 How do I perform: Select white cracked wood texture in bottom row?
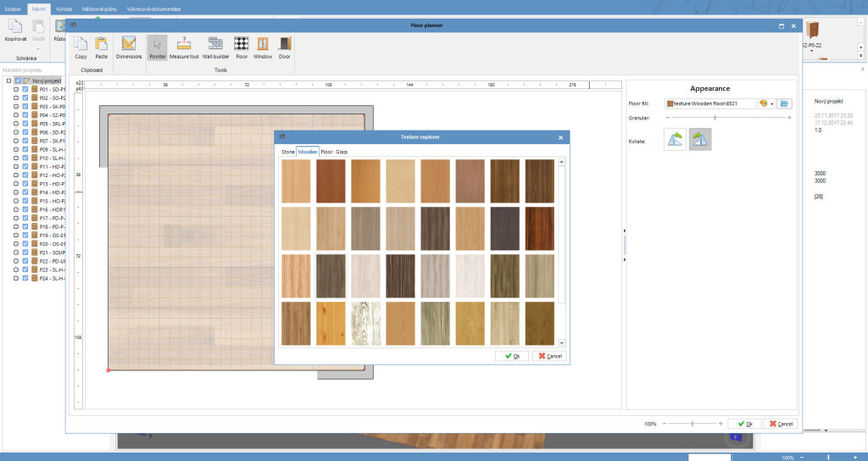(365, 324)
